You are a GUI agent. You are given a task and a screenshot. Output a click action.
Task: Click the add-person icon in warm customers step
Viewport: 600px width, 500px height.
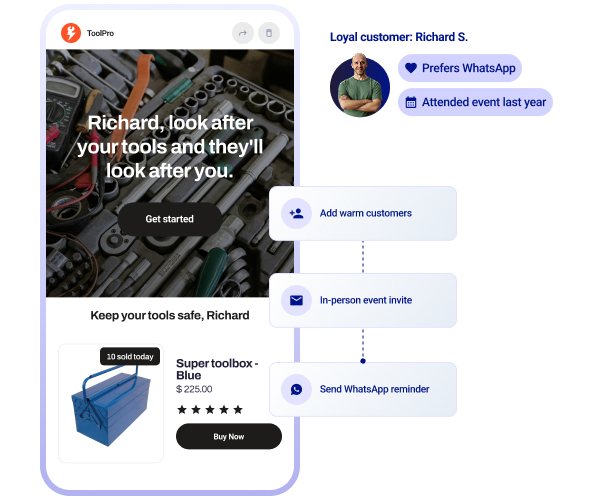point(296,213)
